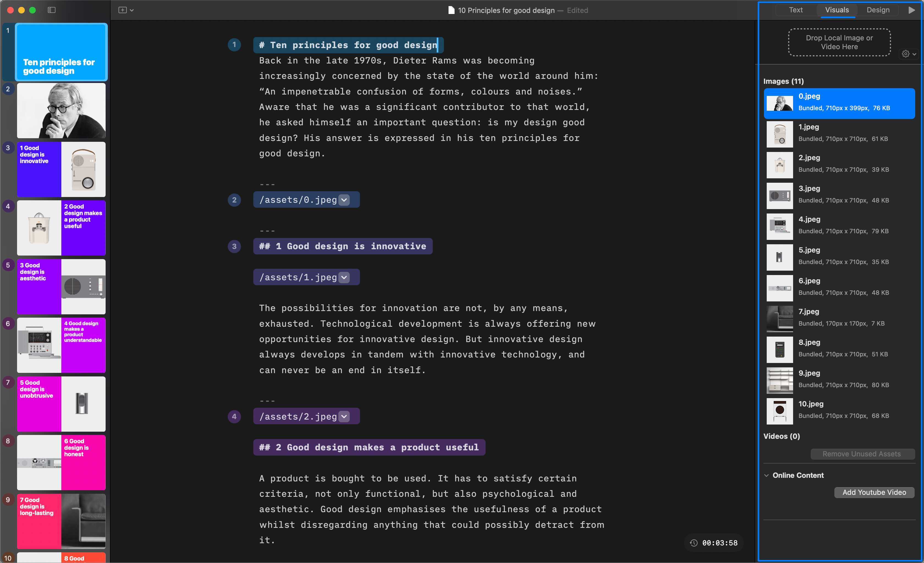The width and height of the screenshot is (924, 563).
Task: Select slide 1 thumbnail Ten principles
Action: [61, 52]
